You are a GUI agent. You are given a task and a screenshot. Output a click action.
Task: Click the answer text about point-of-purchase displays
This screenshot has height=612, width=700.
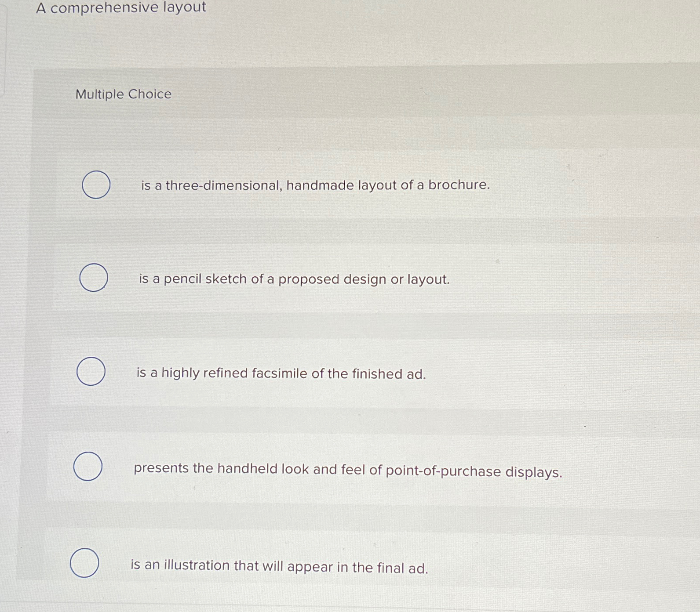347,471
